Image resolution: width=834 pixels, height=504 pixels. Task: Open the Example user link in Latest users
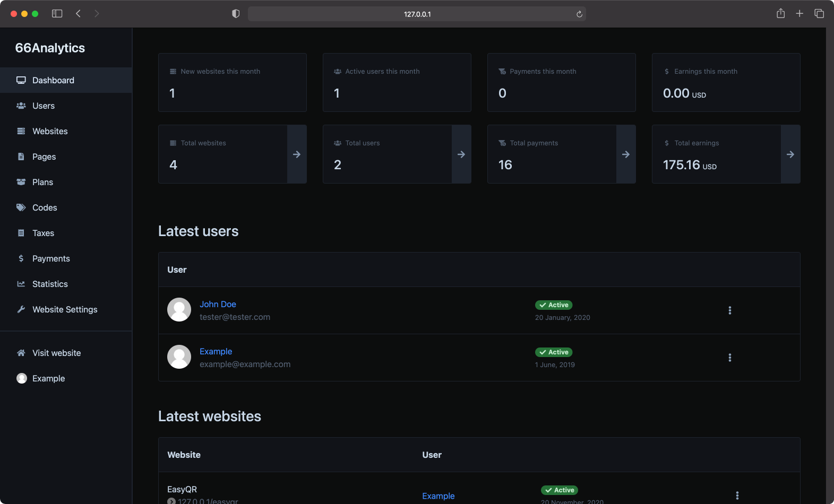(216, 351)
